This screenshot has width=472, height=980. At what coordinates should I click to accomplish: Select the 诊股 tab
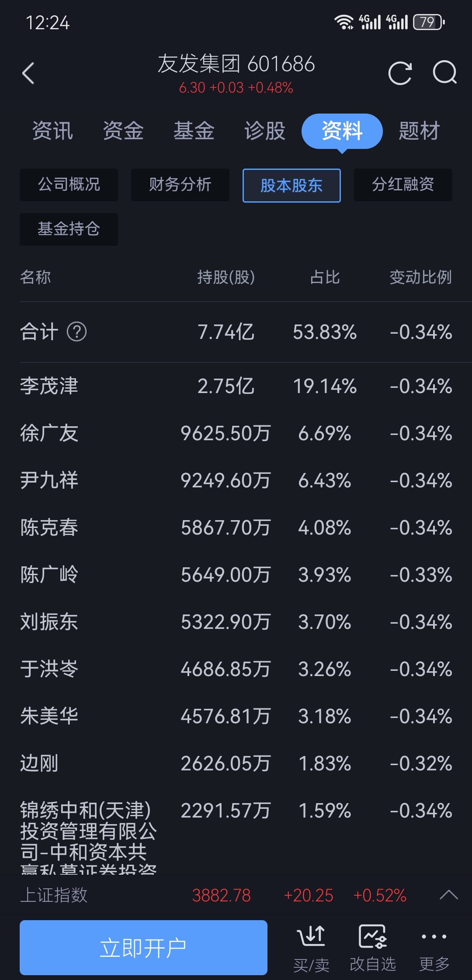pyautogui.click(x=265, y=131)
